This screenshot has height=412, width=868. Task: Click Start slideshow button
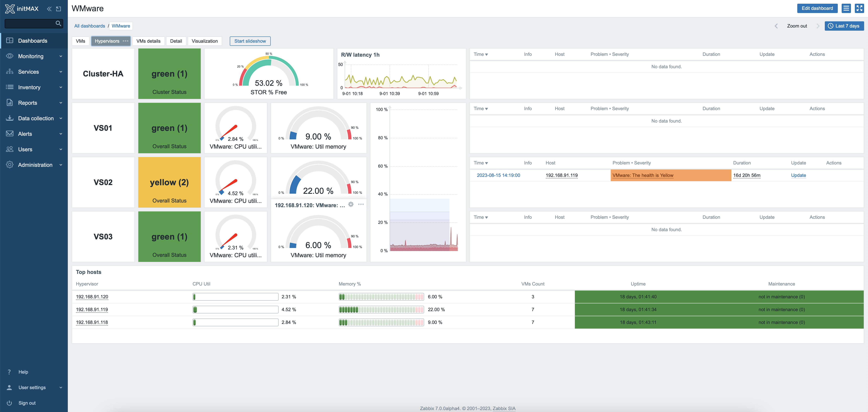click(250, 41)
